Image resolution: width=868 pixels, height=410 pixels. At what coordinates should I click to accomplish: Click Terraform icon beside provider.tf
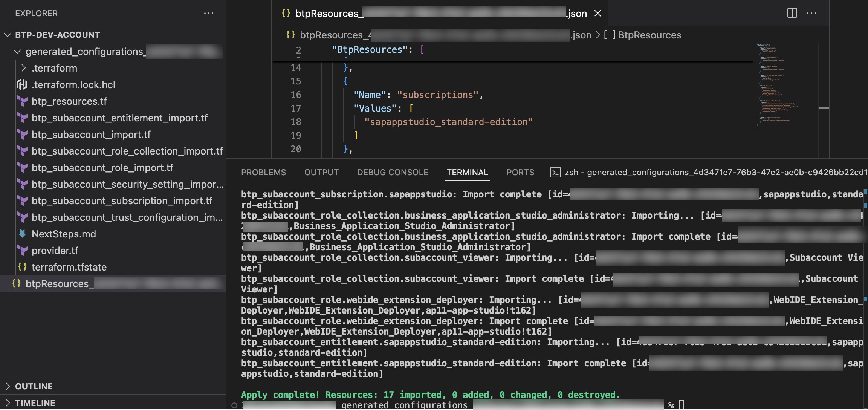23,250
